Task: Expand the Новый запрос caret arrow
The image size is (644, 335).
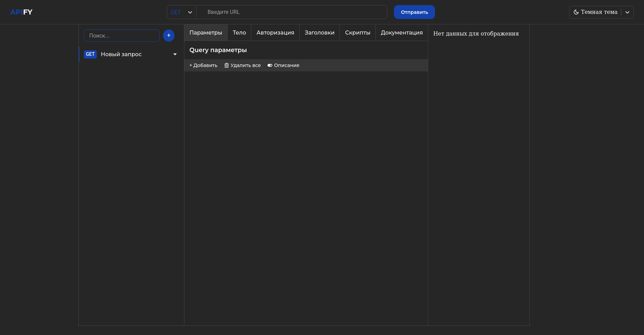Action: point(175,54)
